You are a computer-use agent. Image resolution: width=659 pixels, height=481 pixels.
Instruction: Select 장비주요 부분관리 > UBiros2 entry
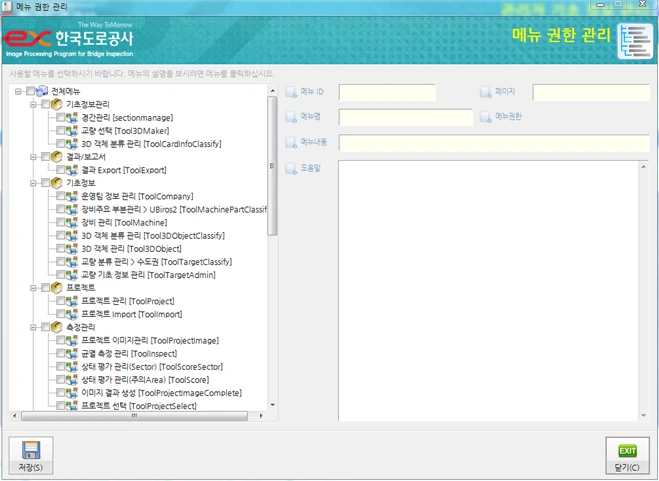click(x=174, y=209)
